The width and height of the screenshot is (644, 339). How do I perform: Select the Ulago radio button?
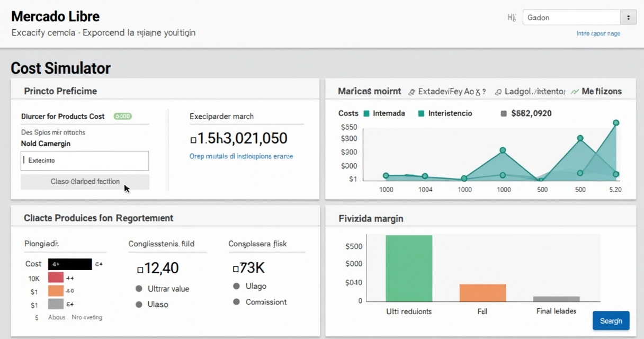click(x=237, y=286)
